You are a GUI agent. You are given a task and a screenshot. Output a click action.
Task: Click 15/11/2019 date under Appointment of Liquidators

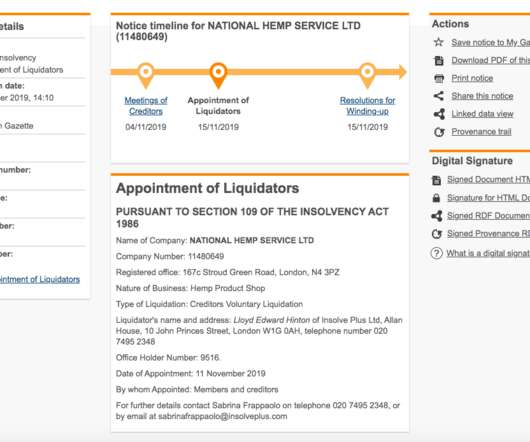tap(218, 127)
